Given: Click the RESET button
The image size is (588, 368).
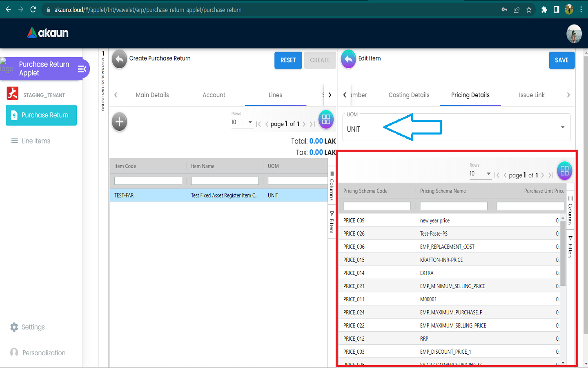Looking at the screenshot, I should pos(288,60).
